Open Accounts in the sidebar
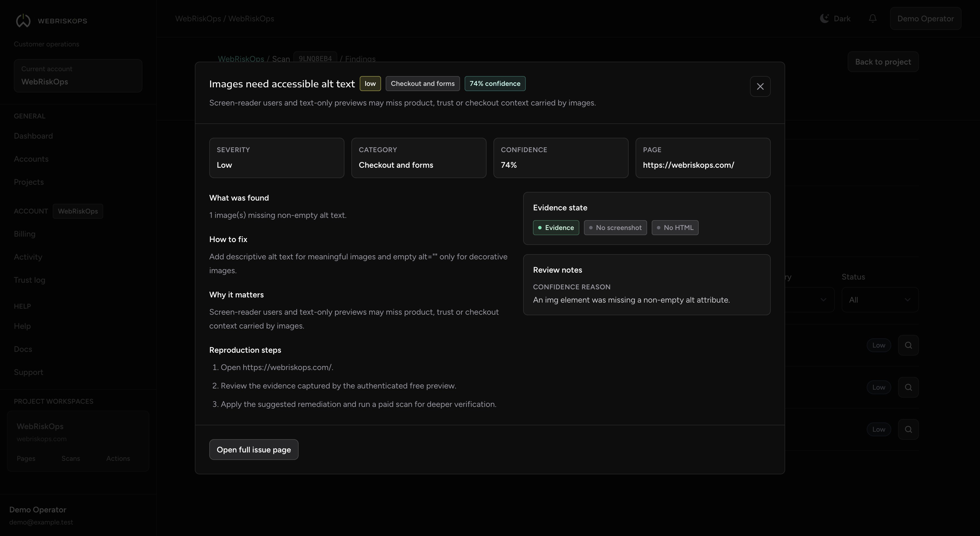 31,158
